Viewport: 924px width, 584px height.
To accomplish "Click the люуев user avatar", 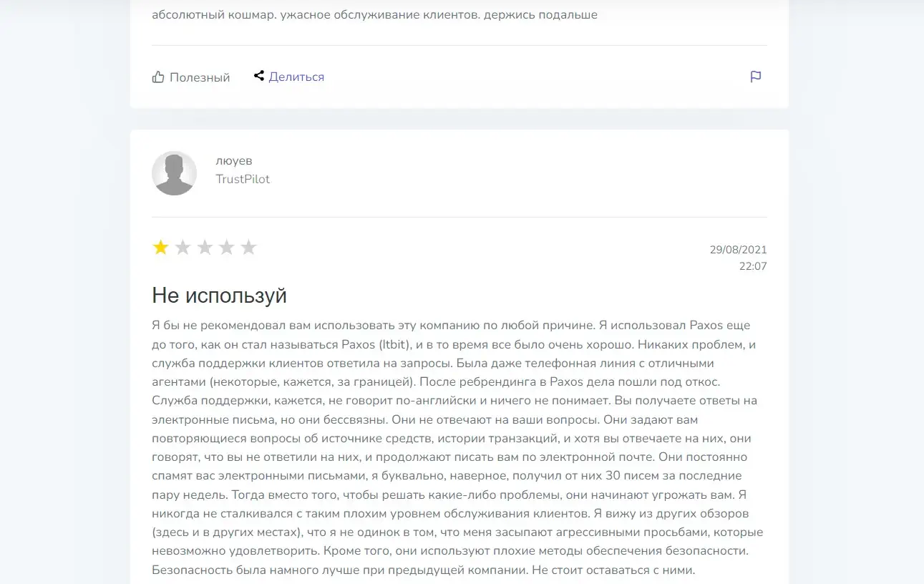I will click(x=174, y=173).
